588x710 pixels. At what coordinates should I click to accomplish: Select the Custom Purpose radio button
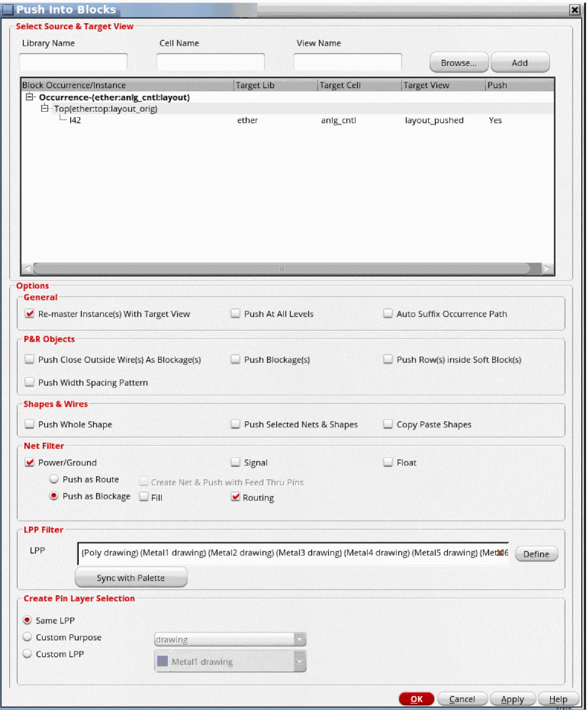coord(27,637)
